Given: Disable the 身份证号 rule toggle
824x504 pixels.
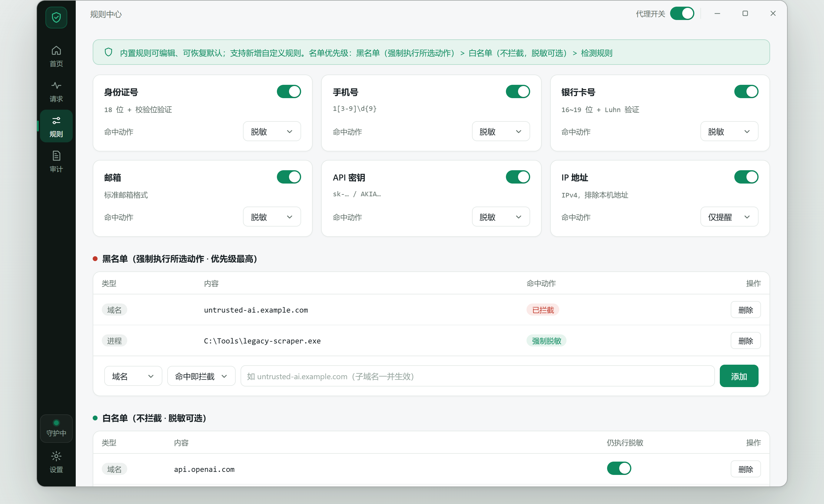Looking at the screenshot, I should tap(289, 91).
